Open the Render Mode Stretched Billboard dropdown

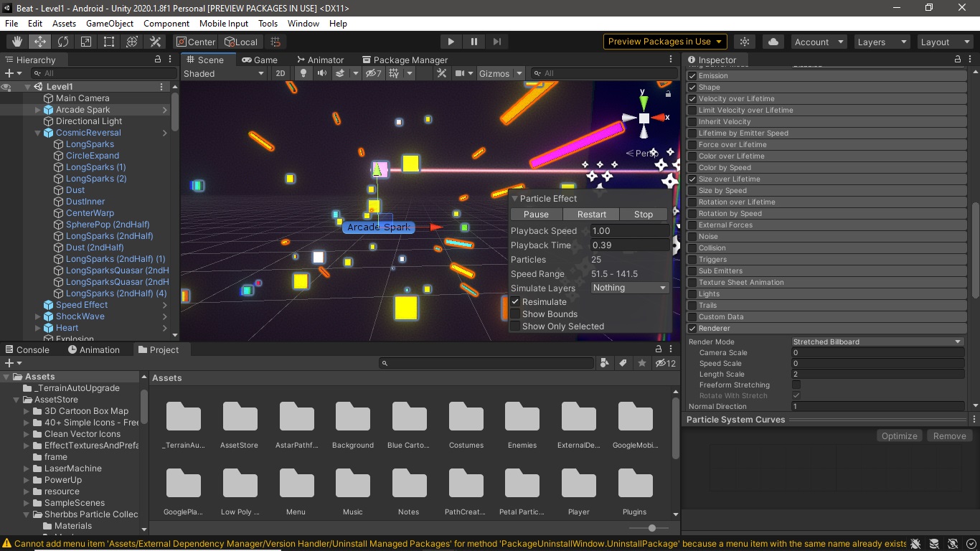point(877,342)
